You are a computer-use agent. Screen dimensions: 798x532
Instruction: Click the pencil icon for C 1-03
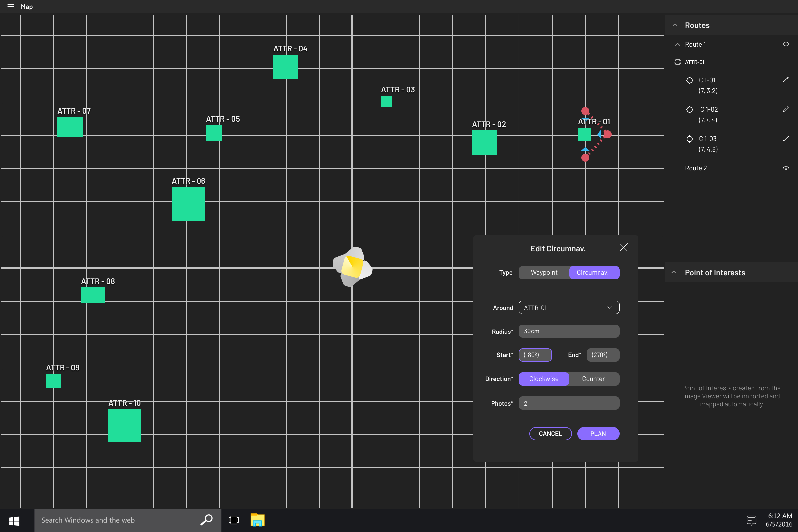click(785, 138)
